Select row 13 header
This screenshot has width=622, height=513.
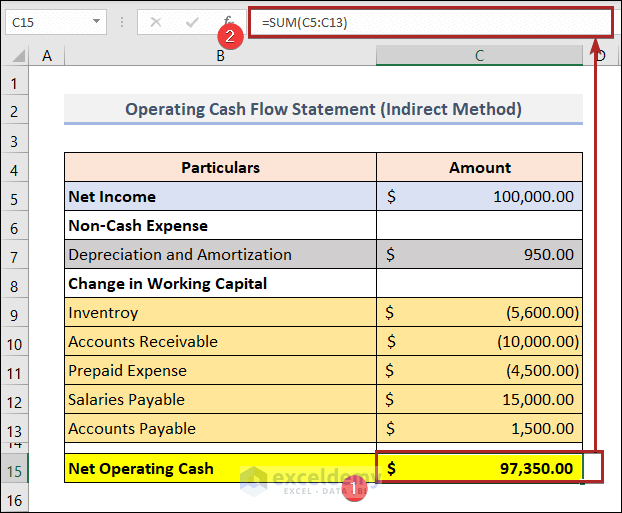click(14, 430)
